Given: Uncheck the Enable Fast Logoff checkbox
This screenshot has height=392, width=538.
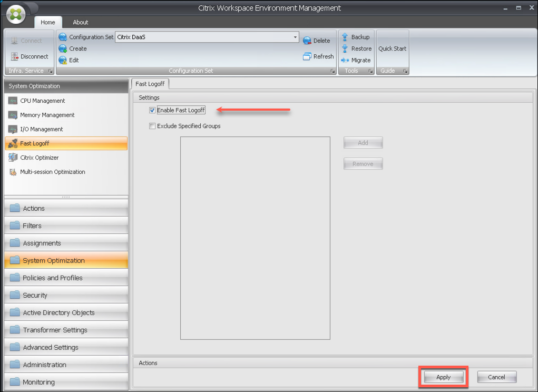Looking at the screenshot, I should [152, 110].
